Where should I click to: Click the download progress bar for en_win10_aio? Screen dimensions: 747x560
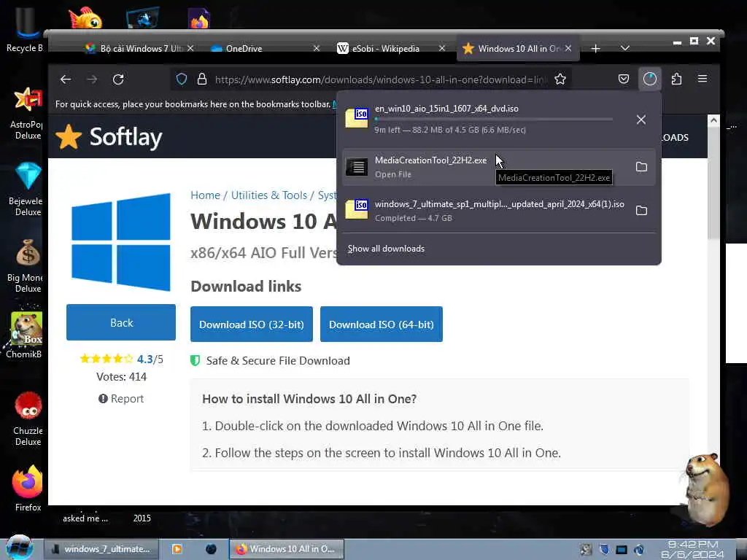(x=494, y=119)
